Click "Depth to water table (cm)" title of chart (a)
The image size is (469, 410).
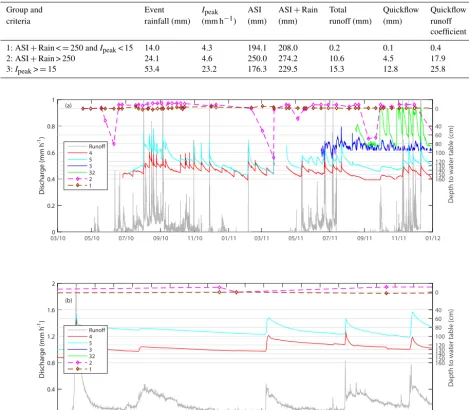pyautogui.click(x=451, y=164)
